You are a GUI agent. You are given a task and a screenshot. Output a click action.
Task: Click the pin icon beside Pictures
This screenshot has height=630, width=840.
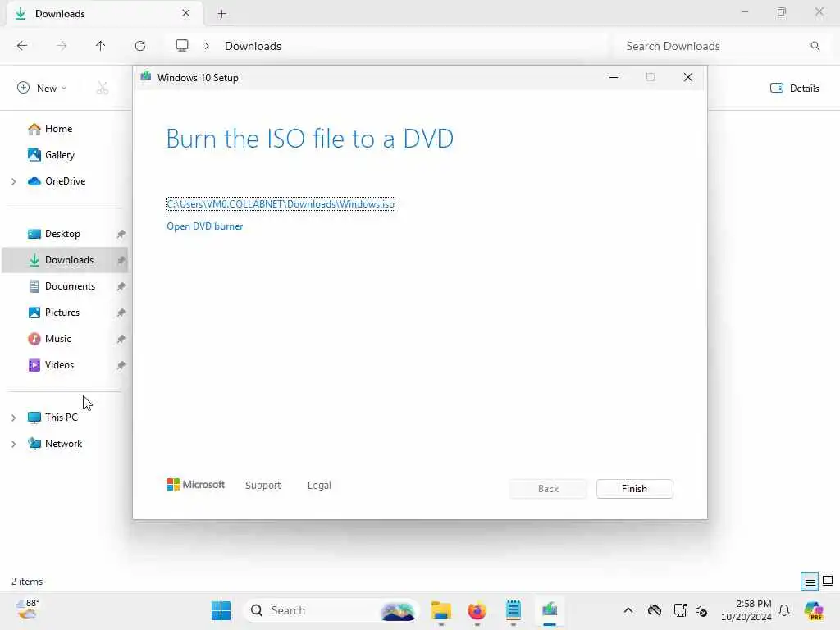click(121, 313)
